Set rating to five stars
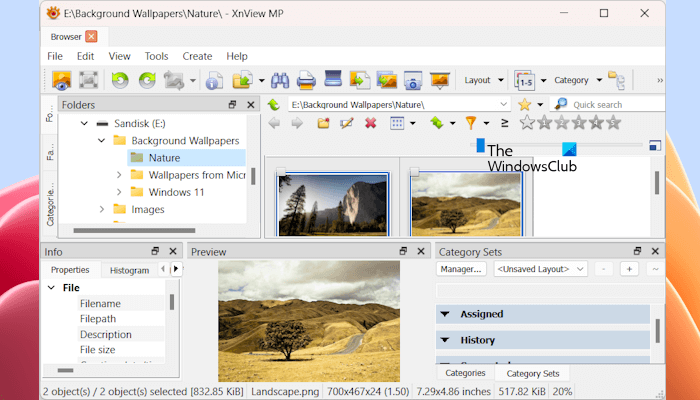Screen dimensions: 700x400 pos(614,122)
